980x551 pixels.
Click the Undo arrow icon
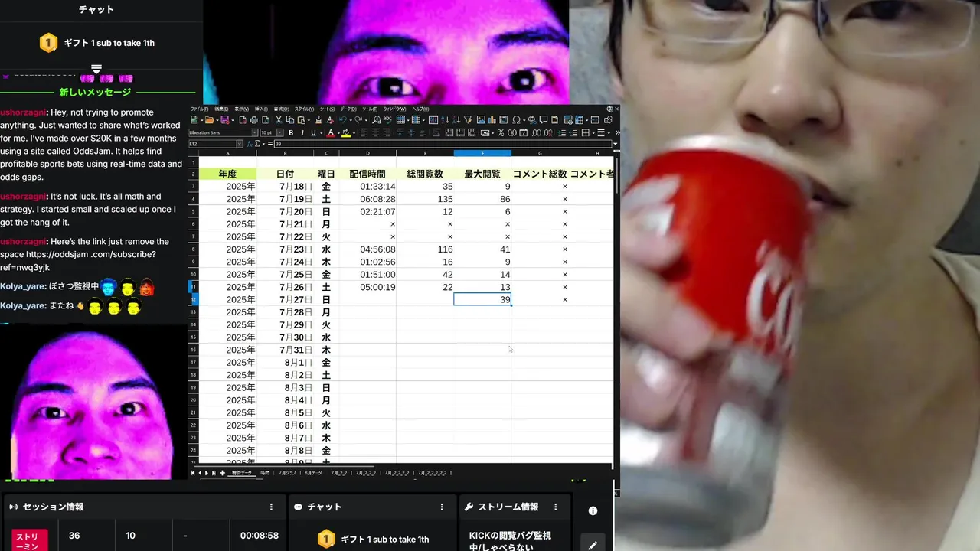point(342,120)
